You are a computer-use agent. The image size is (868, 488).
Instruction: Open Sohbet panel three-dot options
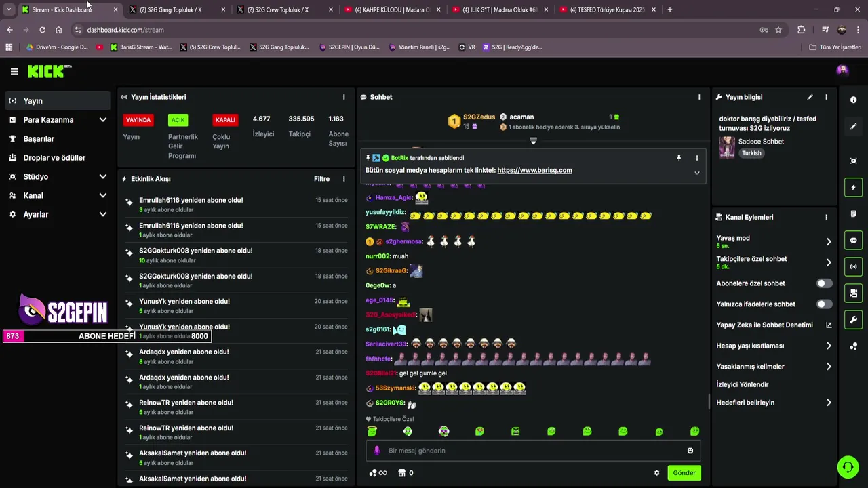click(x=699, y=97)
